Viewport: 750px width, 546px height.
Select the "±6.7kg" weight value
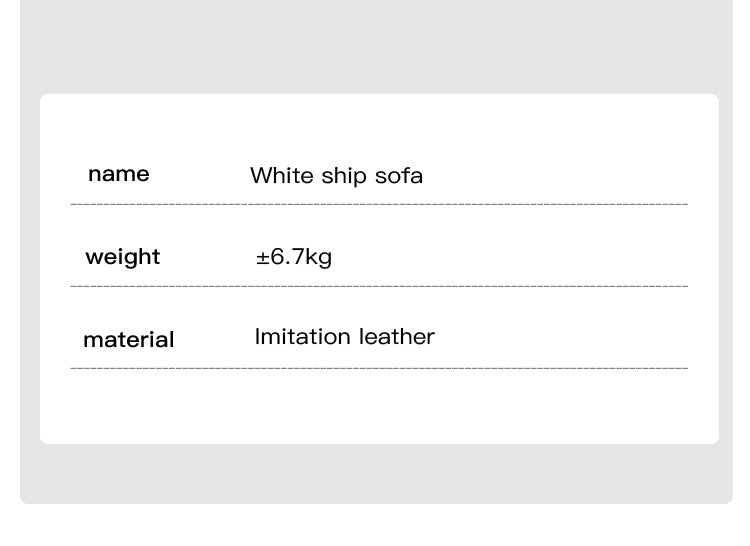293,257
